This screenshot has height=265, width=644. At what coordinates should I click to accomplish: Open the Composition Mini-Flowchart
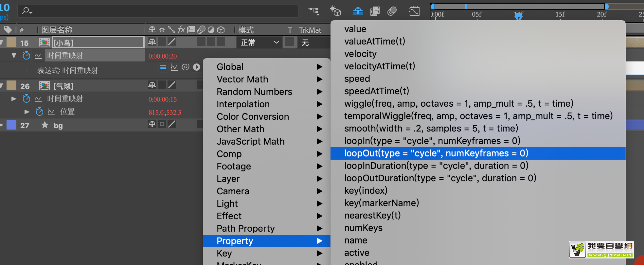click(x=313, y=11)
